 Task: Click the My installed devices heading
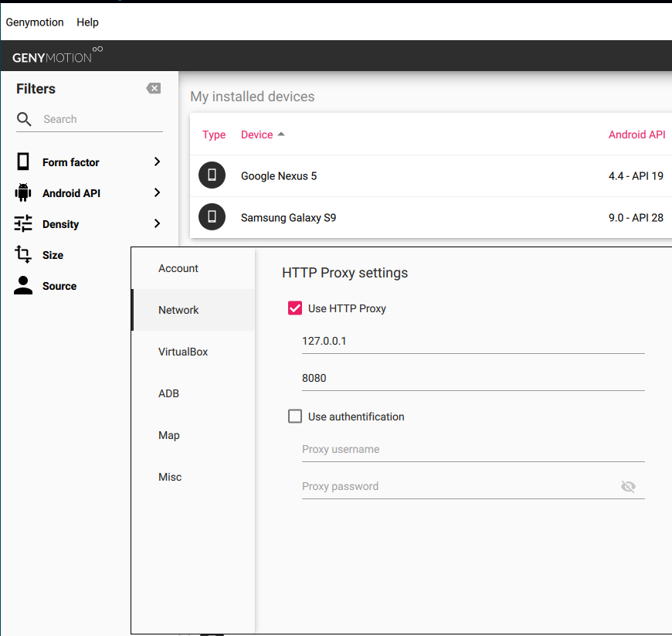(253, 97)
